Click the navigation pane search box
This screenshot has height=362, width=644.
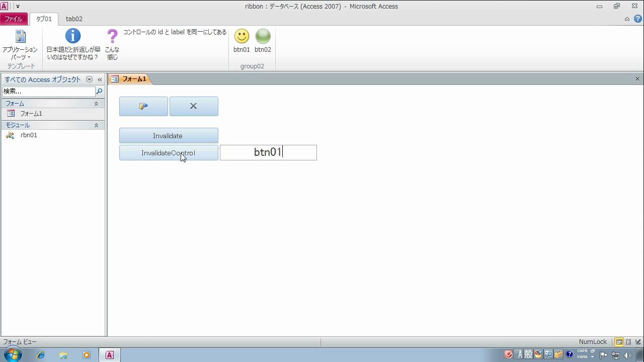point(49,92)
